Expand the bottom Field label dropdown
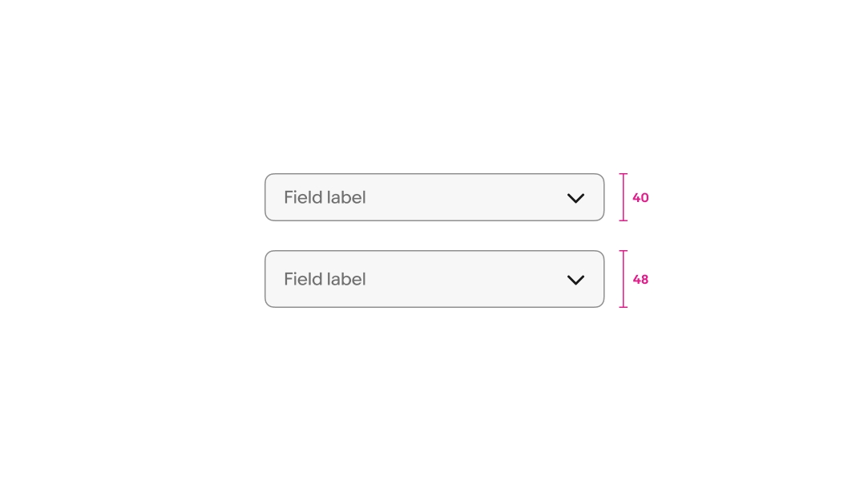This screenshot has width=868, height=481. 434,279
